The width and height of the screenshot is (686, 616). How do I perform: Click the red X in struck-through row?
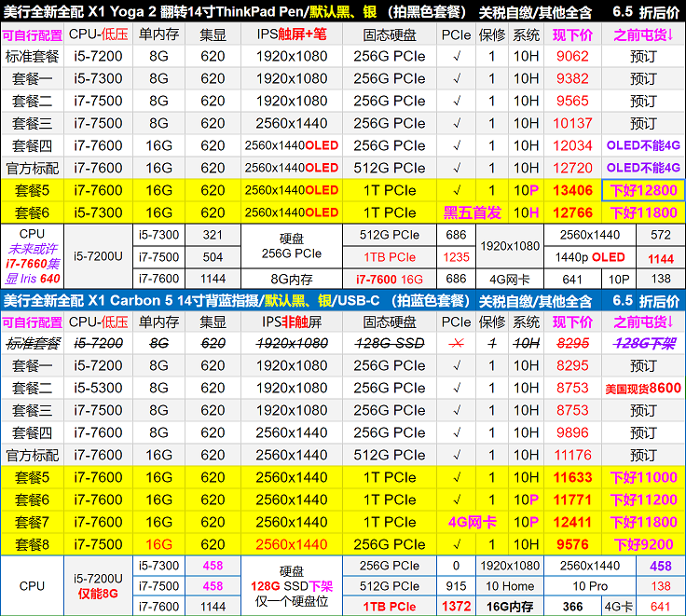click(456, 344)
